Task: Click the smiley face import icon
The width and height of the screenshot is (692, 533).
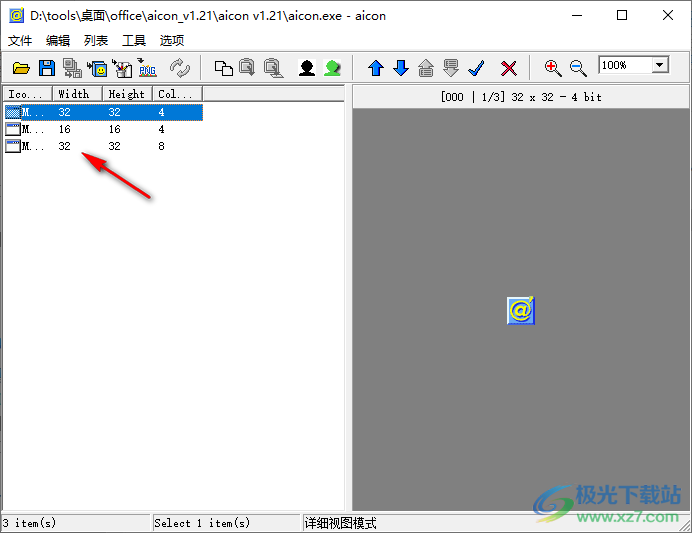Action: click(97, 68)
